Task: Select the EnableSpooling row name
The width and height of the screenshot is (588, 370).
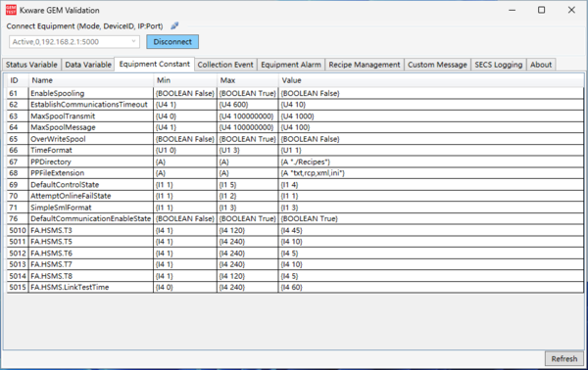Action: (x=91, y=93)
